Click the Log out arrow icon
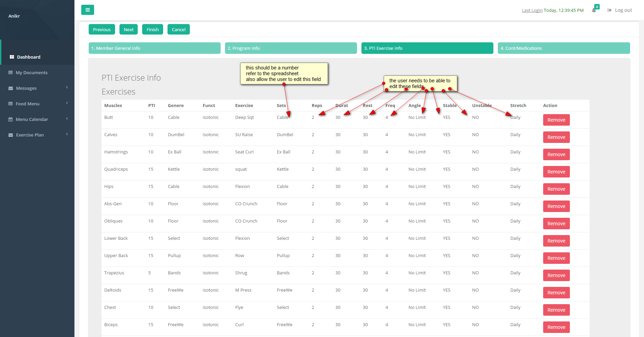 pos(609,10)
